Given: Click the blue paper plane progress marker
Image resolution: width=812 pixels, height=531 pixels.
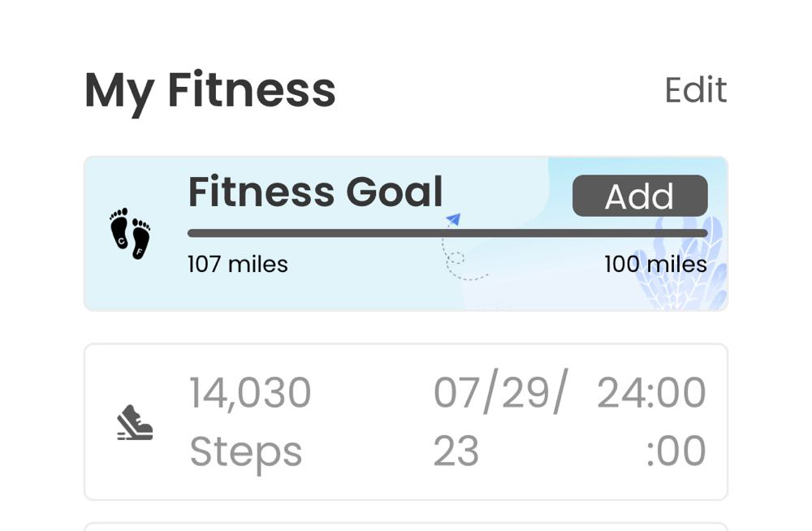Looking at the screenshot, I should 454,219.
